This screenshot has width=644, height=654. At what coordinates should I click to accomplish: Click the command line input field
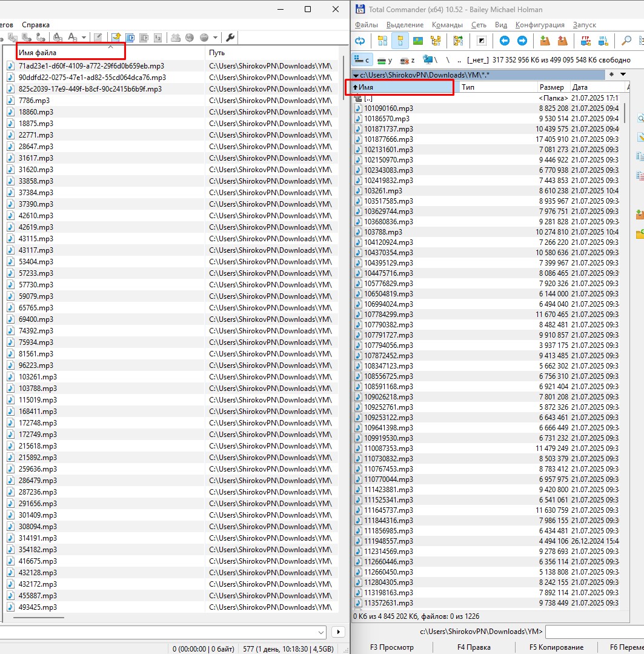click(x=594, y=632)
